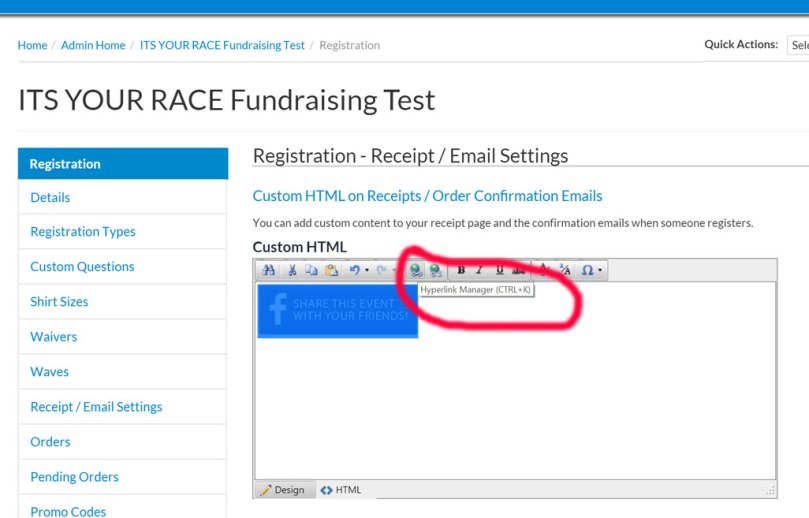Click the Remove Link icon
Image resolution: width=809 pixels, height=518 pixels.
click(435, 270)
